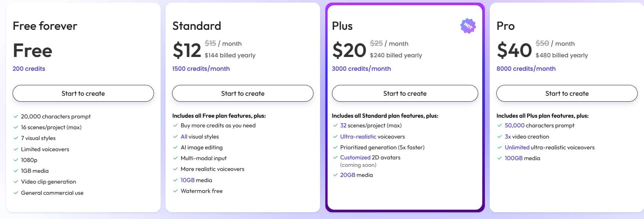Open the 200 credits link on Free plan
The image size is (644, 219).
pos(29,69)
